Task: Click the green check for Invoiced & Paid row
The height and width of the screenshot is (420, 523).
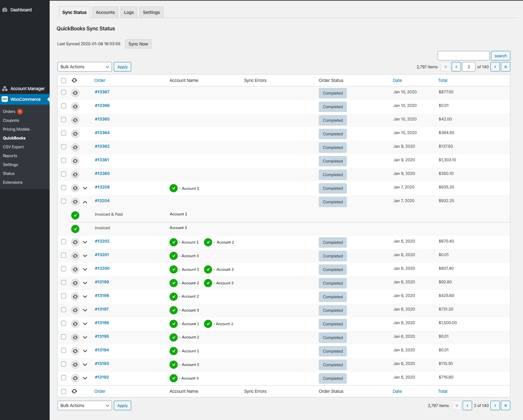Action: point(75,215)
